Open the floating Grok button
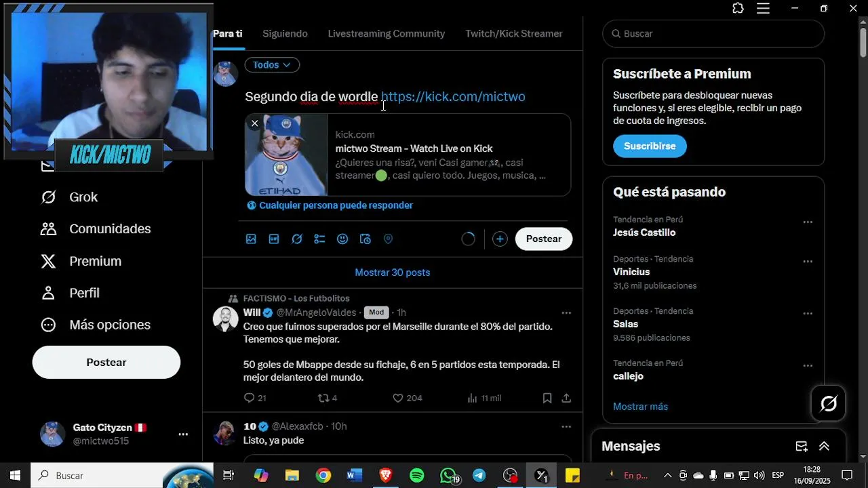The width and height of the screenshot is (868, 488). pyautogui.click(x=829, y=404)
